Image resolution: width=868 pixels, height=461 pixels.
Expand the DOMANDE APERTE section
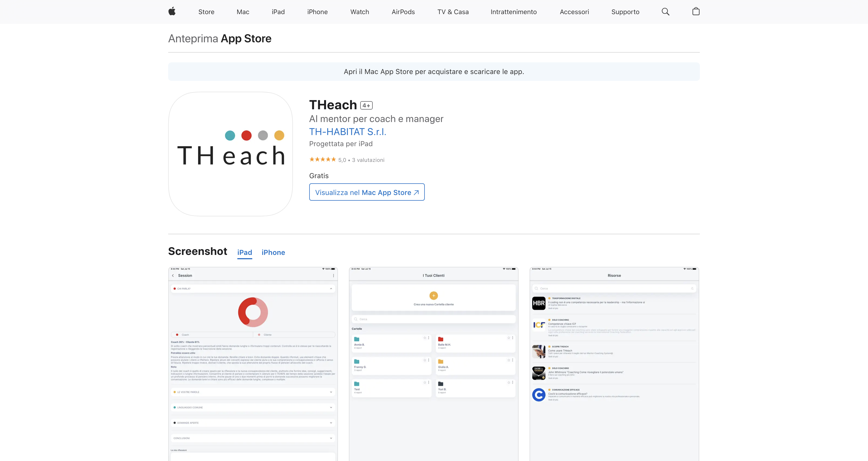click(x=253, y=423)
